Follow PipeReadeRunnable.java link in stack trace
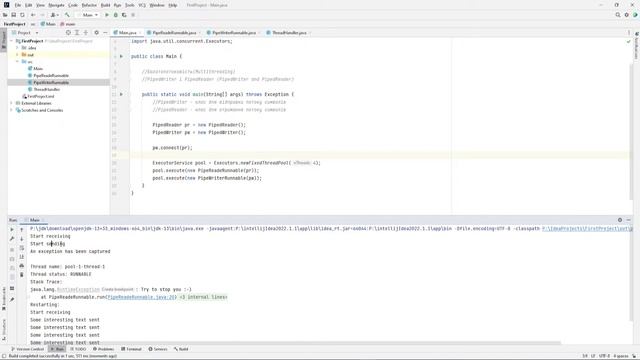Image resolution: width=640 pixels, height=360 pixels. (x=141, y=297)
